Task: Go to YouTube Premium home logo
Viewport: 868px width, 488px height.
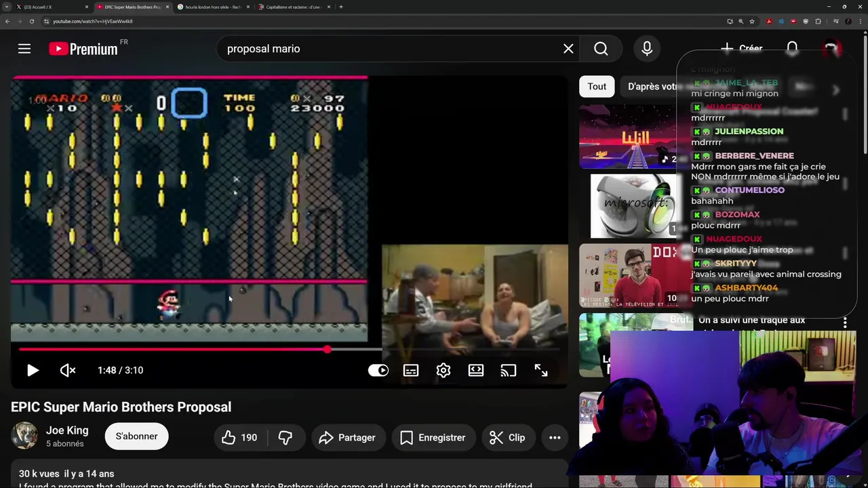Action: tap(83, 49)
